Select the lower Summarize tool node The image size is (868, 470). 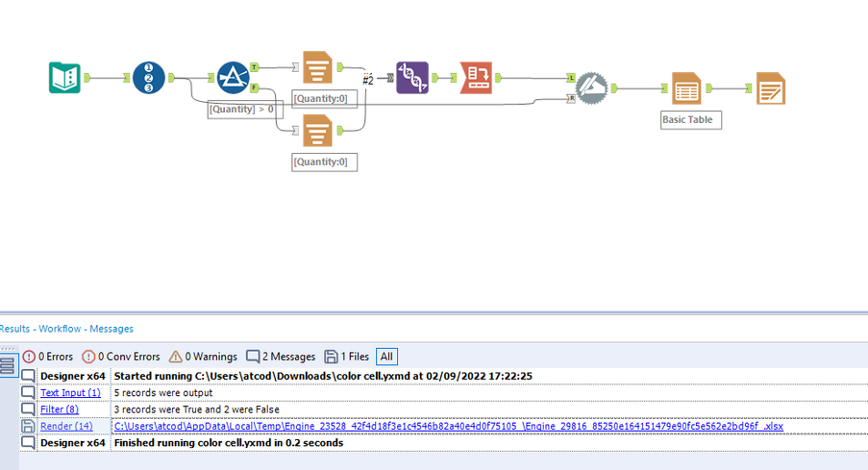pos(318,131)
